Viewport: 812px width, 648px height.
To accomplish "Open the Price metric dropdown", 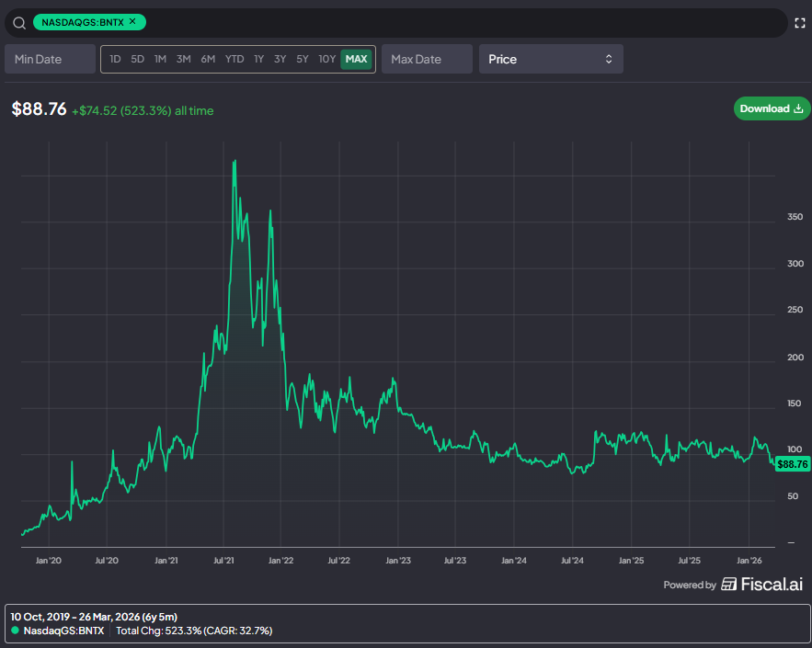I will pos(551,59).
